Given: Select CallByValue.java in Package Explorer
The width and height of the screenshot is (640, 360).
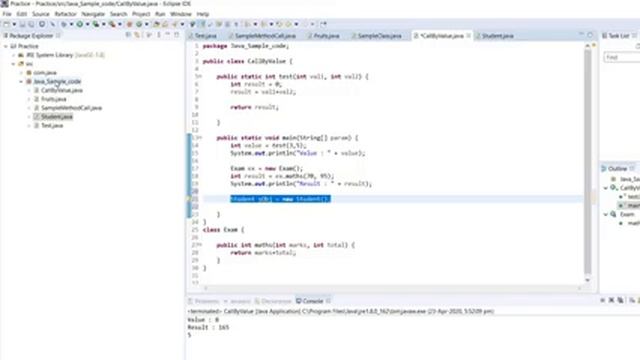Looking at the screenshot, I should click(62, 90).
